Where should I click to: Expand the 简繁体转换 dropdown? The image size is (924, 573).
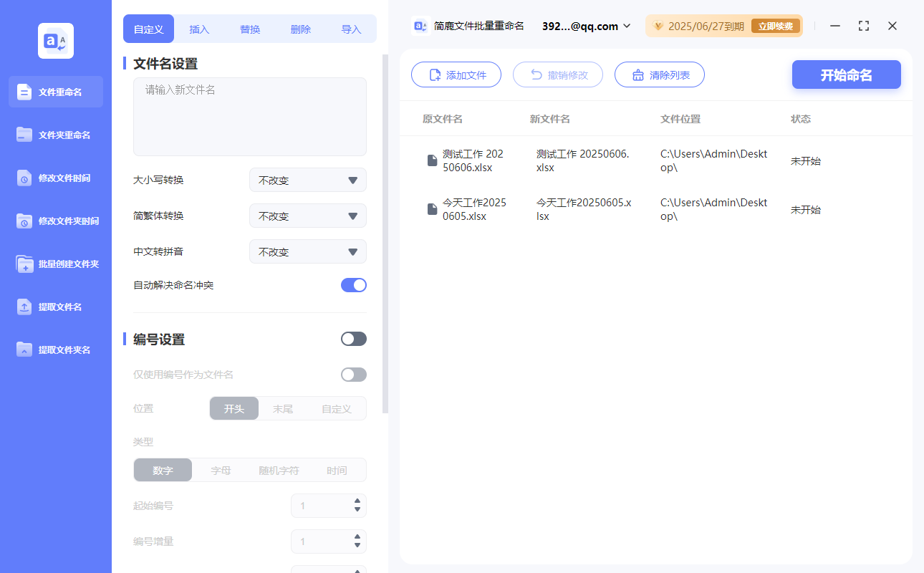[307, 216]
